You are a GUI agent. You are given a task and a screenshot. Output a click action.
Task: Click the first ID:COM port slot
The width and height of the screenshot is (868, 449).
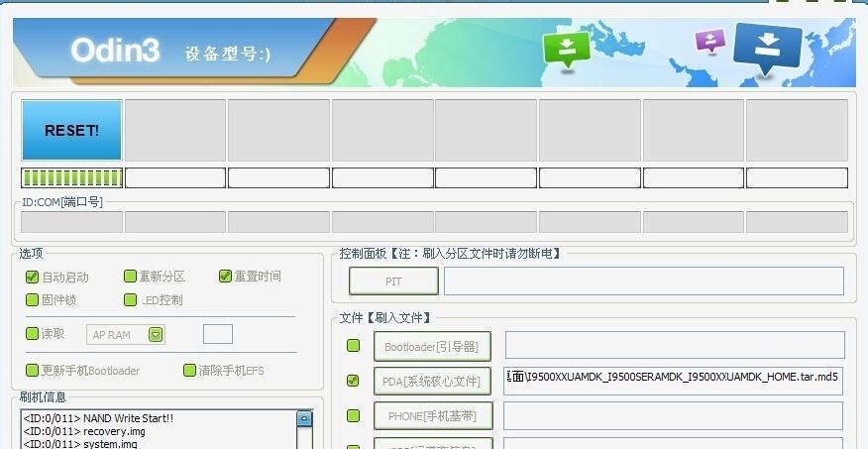pyautogui.click(x=72, y=222)
